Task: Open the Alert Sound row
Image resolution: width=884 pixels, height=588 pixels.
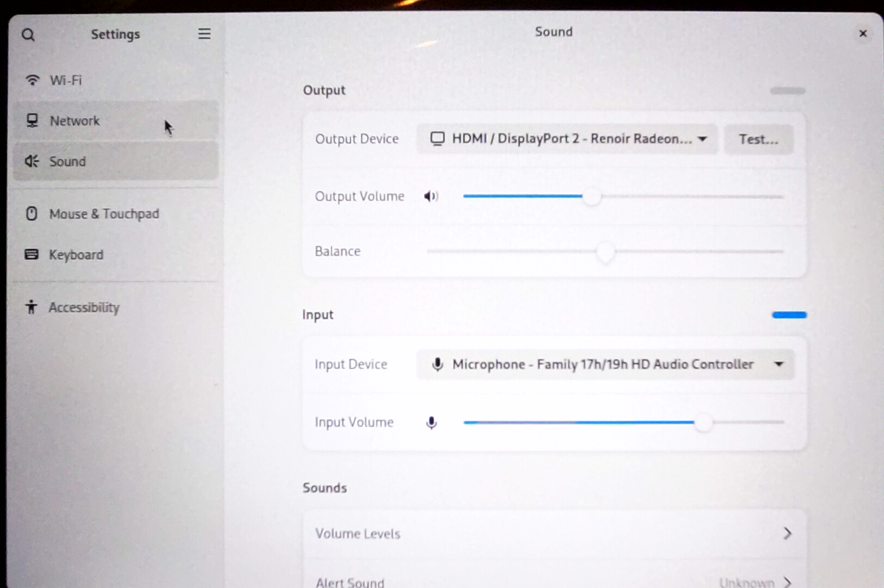Action: point(554,581)
